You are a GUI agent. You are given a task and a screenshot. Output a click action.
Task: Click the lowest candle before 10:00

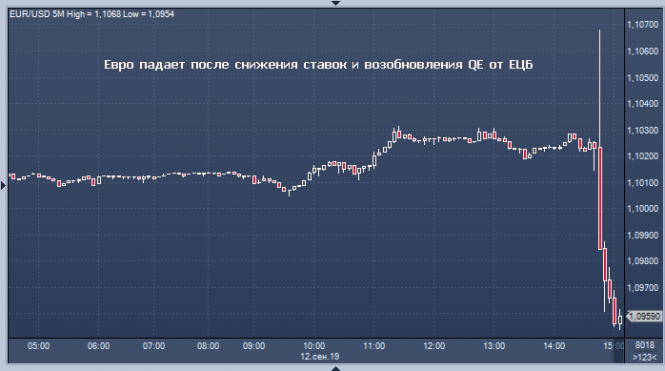point(290,191)
